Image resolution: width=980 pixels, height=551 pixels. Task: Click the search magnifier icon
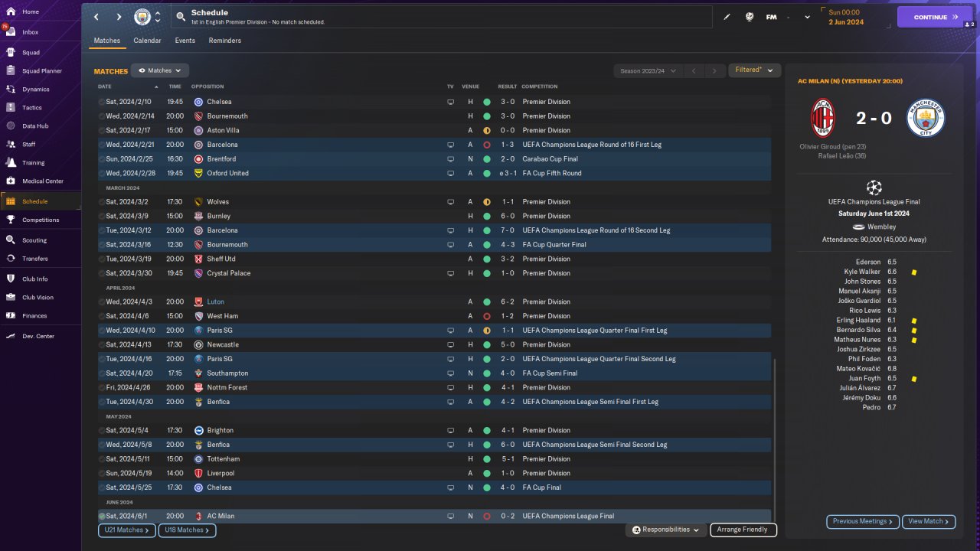pyautogui.click(x=180, y=17)
